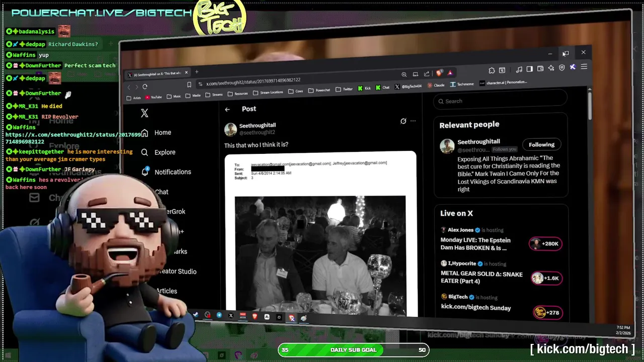644x362 pixels.
Task: Open 'Monday LIVE: The Epstein Dam' listing
Action: click(475, 244)
